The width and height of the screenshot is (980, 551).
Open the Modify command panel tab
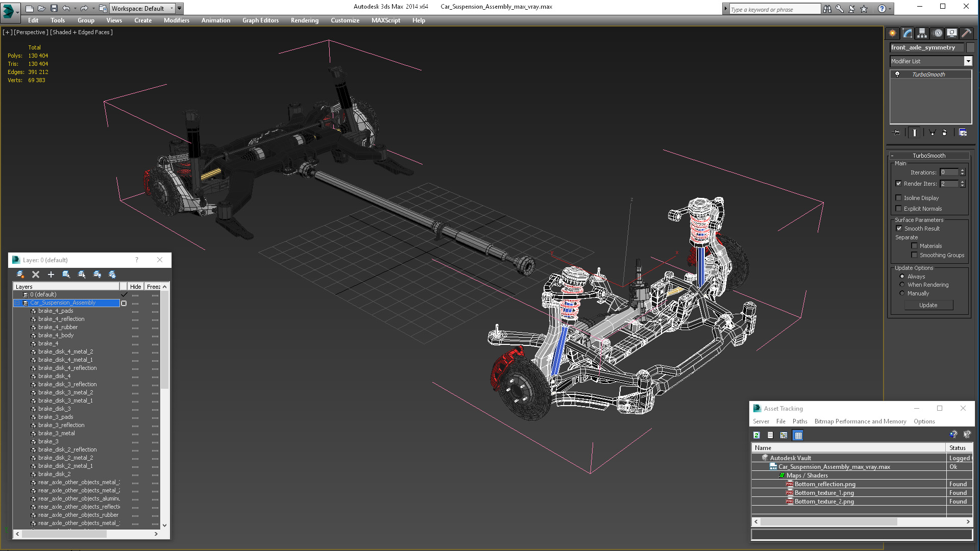coord(907,33)
